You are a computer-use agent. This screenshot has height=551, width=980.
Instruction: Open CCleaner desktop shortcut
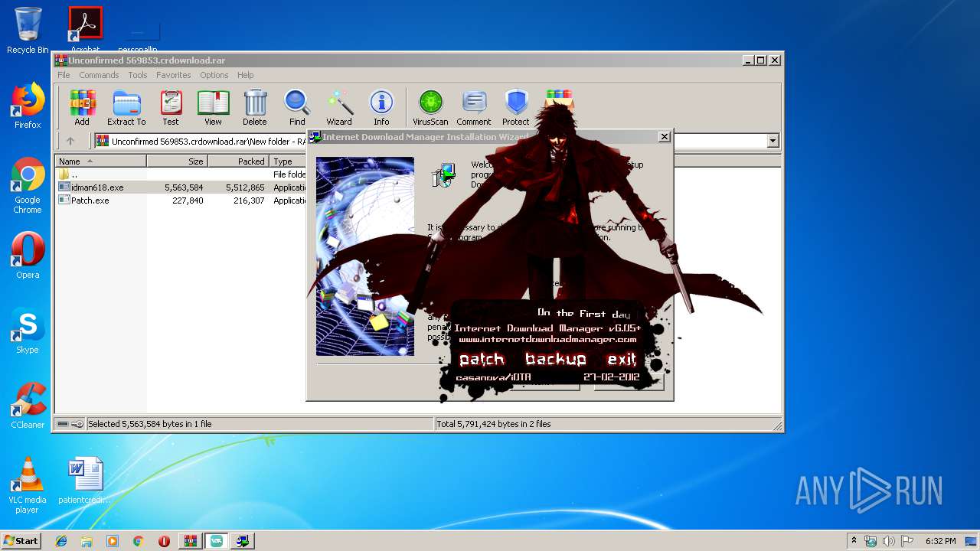pos(28,406)
